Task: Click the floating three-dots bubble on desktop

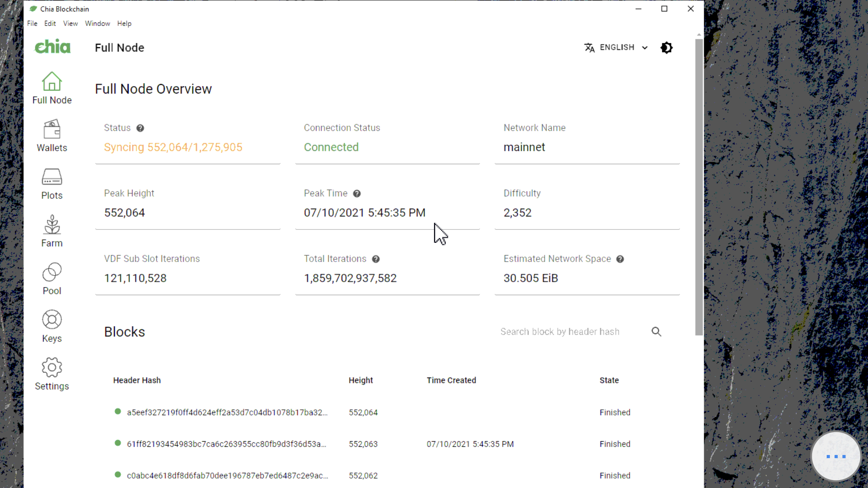Action: click(x=836, y=456)
